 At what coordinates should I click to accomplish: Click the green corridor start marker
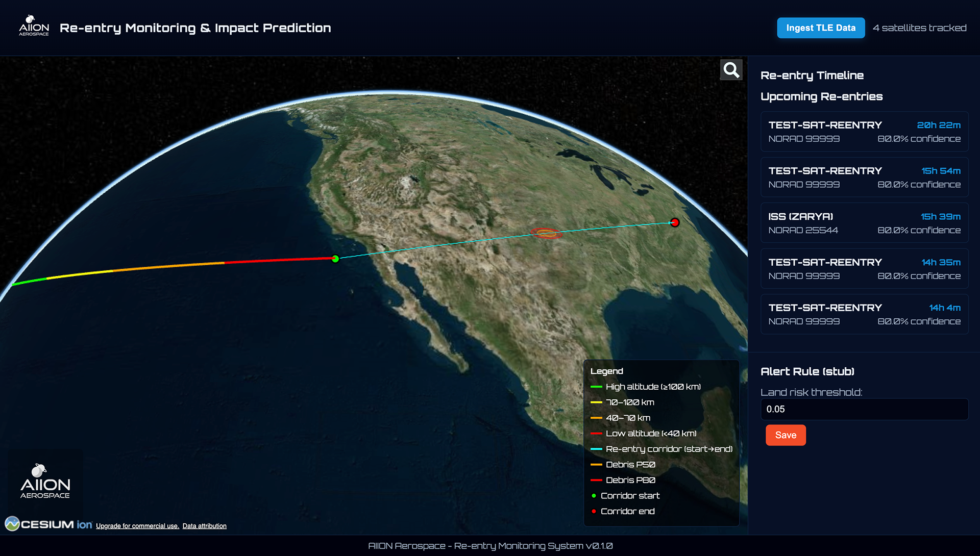pos(335,259)
